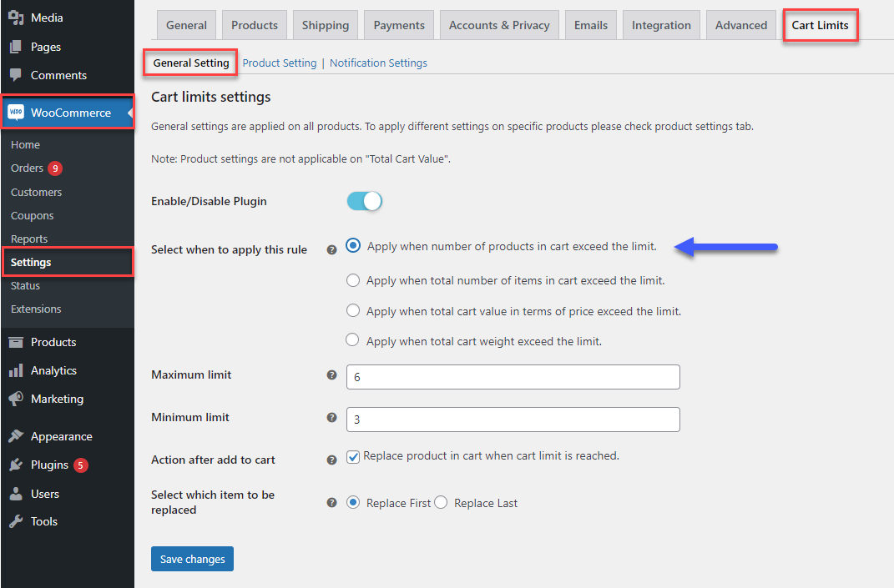Click the WooCommerce Woo logo icon
The height and width of the screenshot is (588, 894).
click(x=16, y=113)
